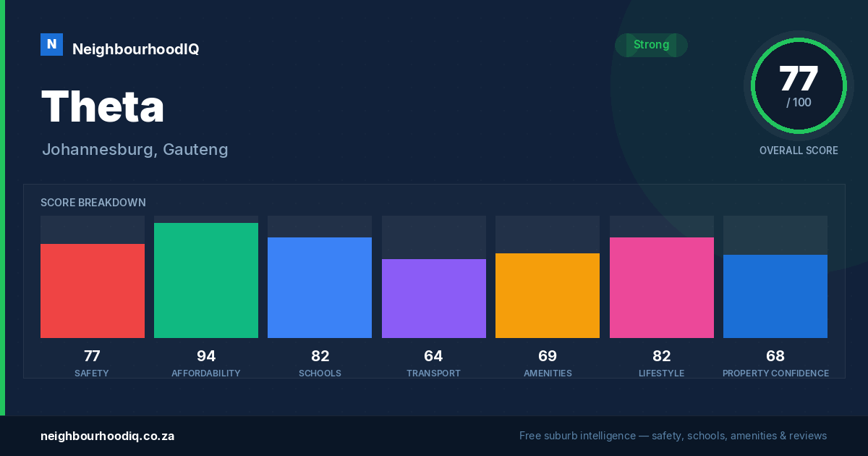Select the green Strong rating badge
Image resolution: width=868 pixels, height=456 pixels.
tap(651, 45)
